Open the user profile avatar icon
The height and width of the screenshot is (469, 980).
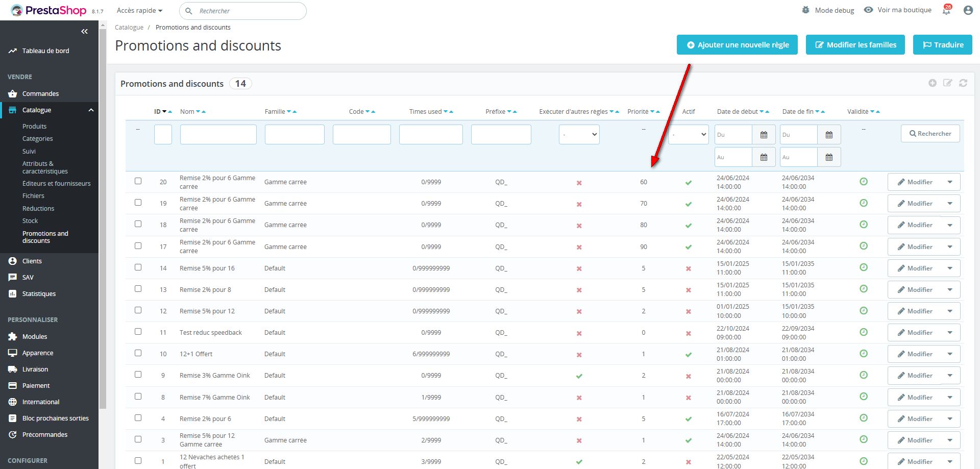(x=968, y=10)
